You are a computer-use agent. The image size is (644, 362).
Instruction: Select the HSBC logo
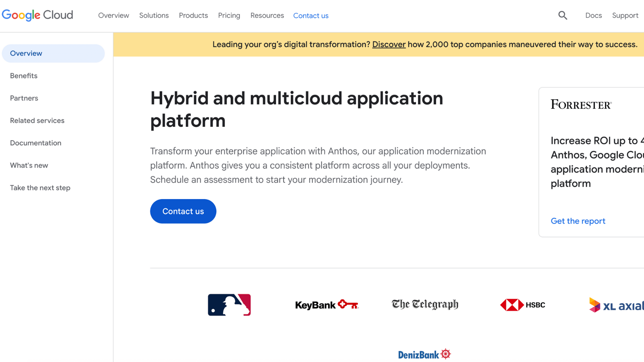522,305
